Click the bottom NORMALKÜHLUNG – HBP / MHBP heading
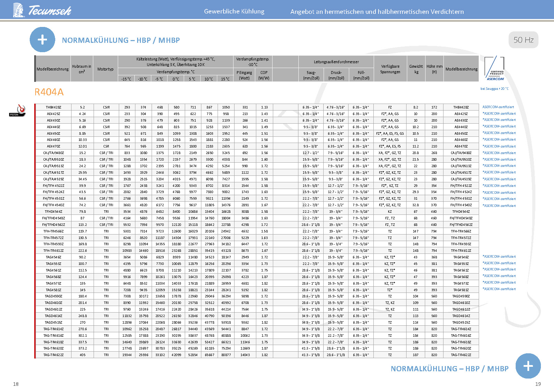This screenshot has width=554, height=392. (x=449, y=369)
